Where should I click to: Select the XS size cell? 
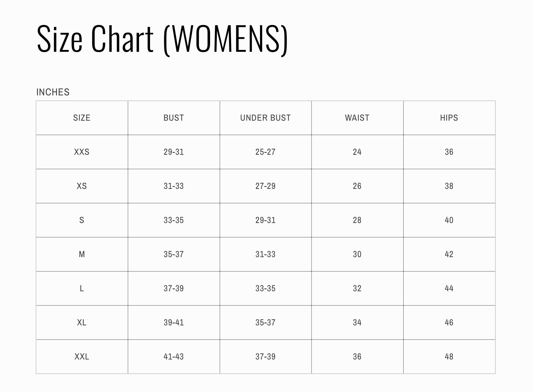(82, 186)
